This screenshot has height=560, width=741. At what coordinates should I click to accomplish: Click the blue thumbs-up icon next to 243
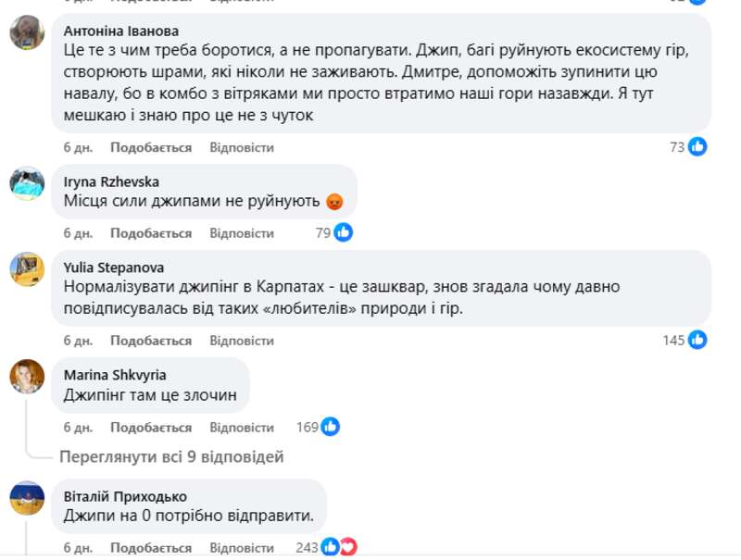(331, 547)
